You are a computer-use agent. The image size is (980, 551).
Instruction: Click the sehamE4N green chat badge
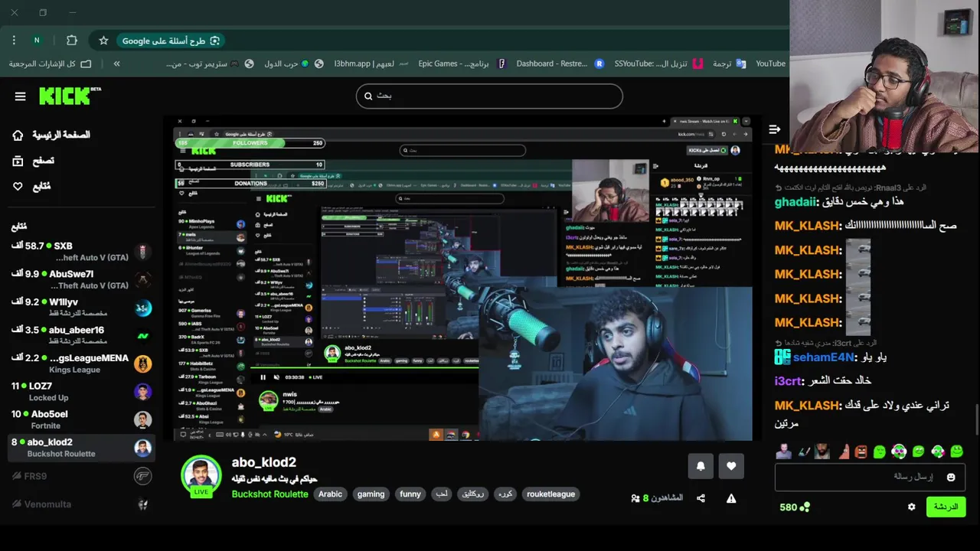[782, 357]
